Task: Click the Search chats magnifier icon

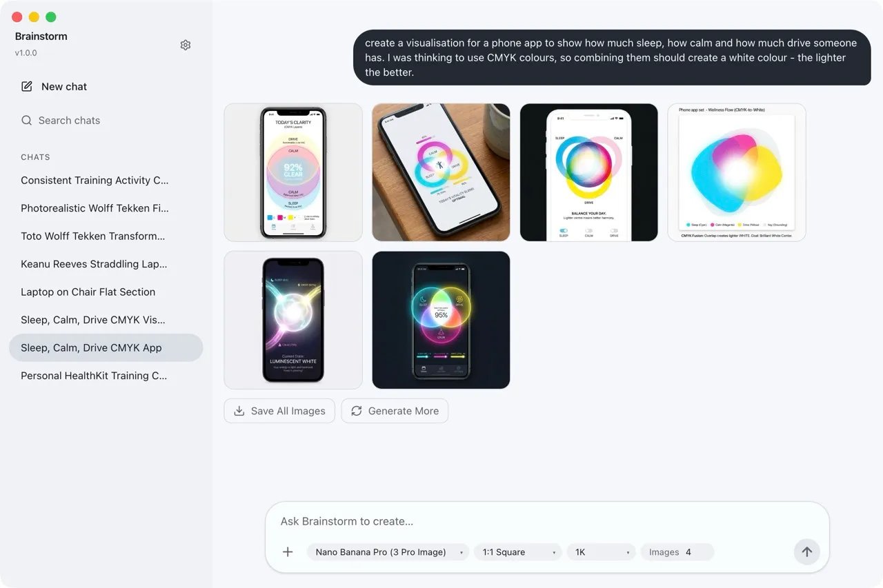Action: click(x=27, y=120)
